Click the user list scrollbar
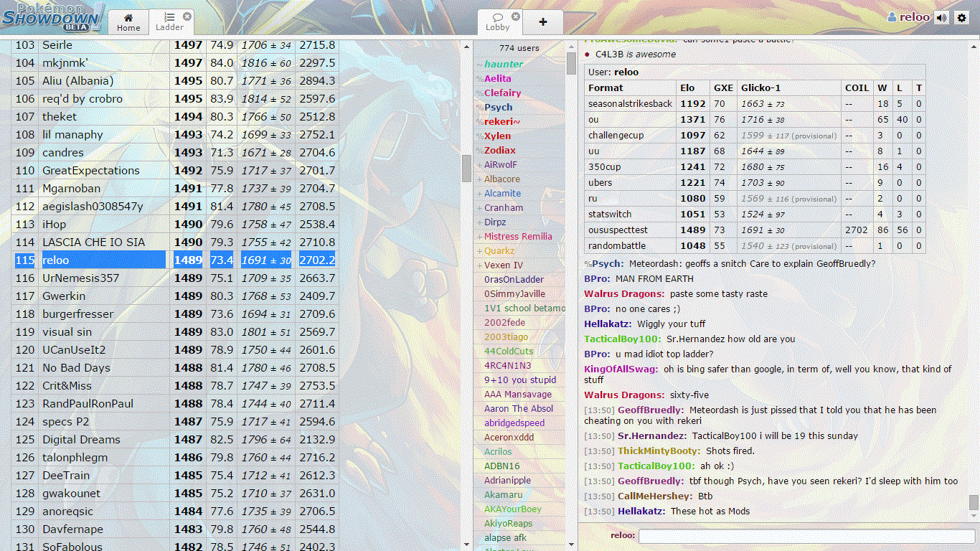The width and height of the screenshot is (980, 551). (x=571, y=64)
